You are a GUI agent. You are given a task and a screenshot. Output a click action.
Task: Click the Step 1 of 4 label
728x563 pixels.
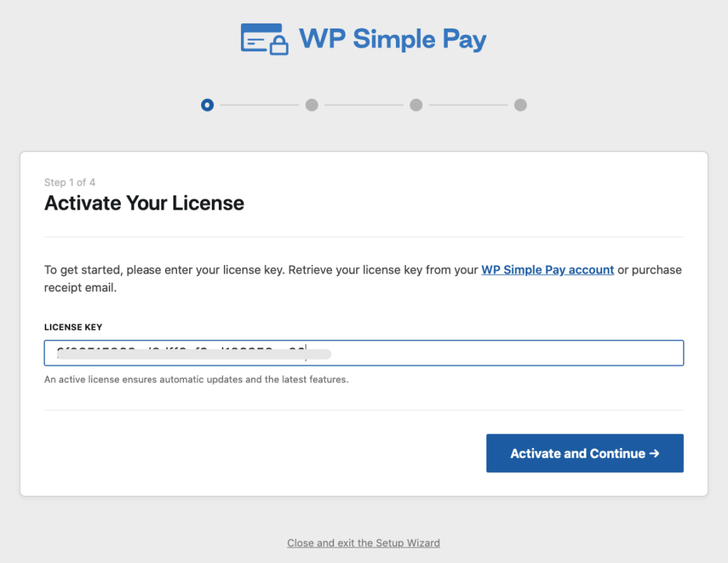click(70, 183)
